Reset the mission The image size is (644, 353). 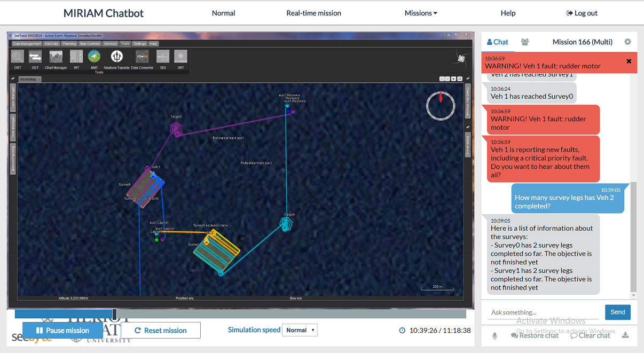[161, 331]
